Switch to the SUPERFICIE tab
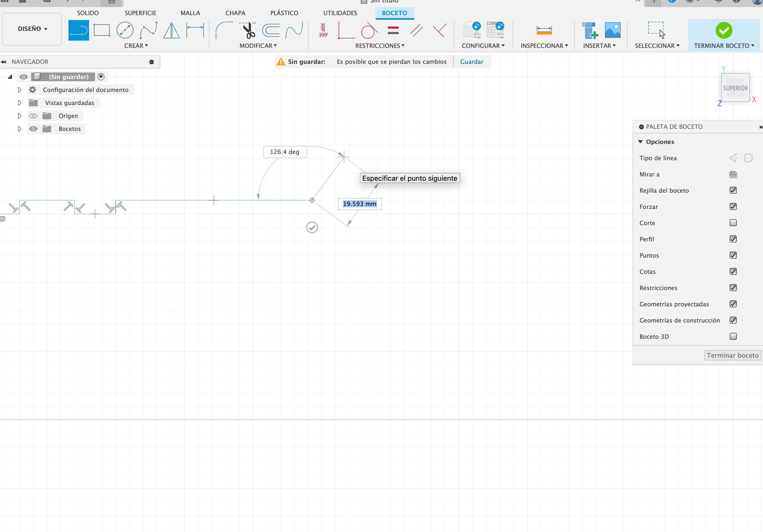Viewport: 763px width, 532px height. pyautogui.click(x=140, y=13)
